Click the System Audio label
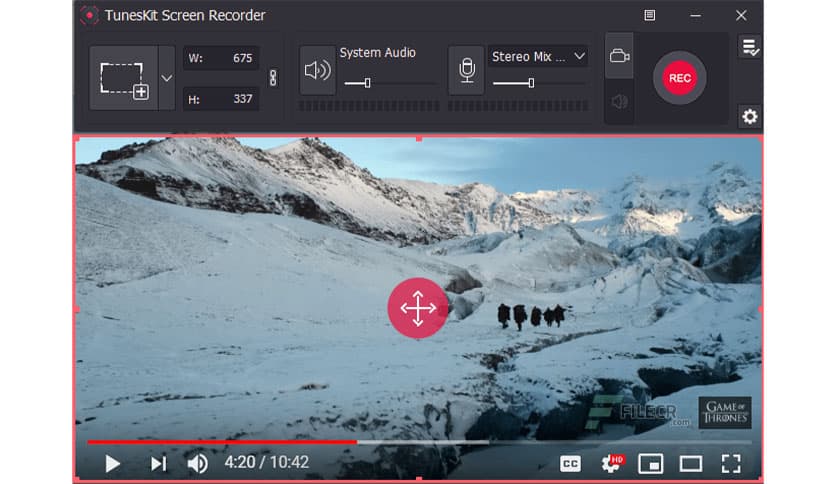Screen dimensions: 836x484 (x=377, y=53)
